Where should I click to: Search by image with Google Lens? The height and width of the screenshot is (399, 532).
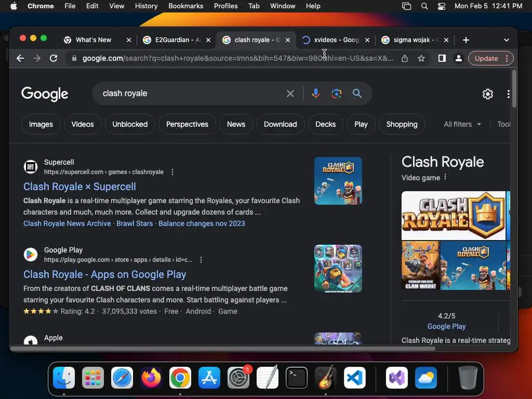click(336, 94)
